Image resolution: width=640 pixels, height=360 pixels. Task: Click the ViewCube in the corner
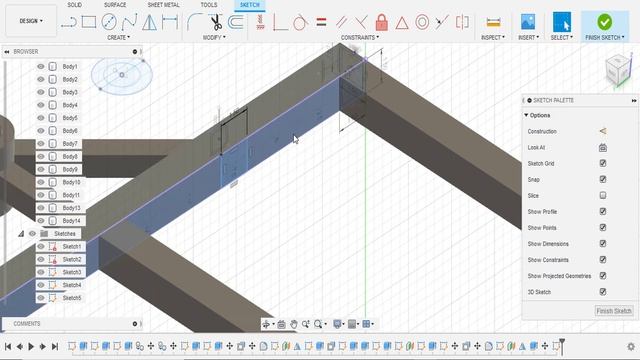(618, 70)
